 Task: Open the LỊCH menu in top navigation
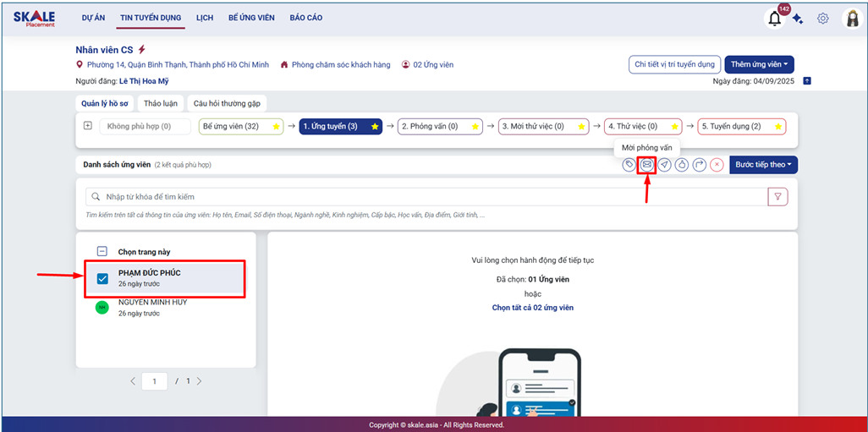pos(205,18)
